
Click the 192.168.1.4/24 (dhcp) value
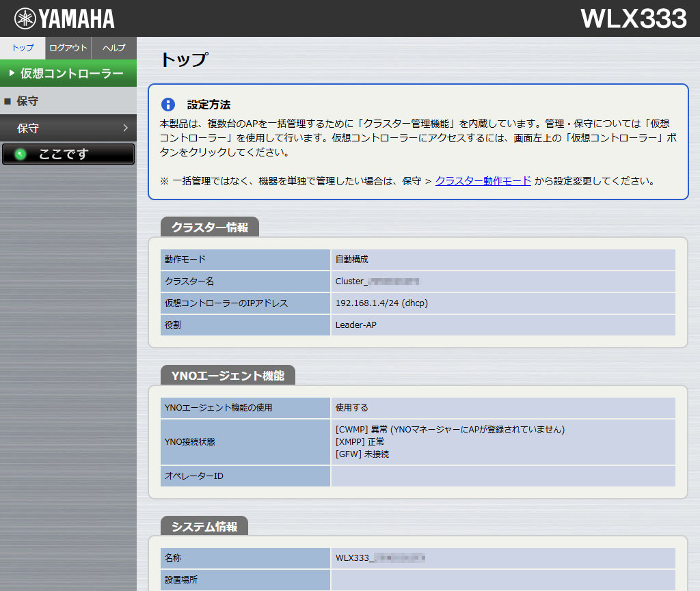[x=381, y=303]
